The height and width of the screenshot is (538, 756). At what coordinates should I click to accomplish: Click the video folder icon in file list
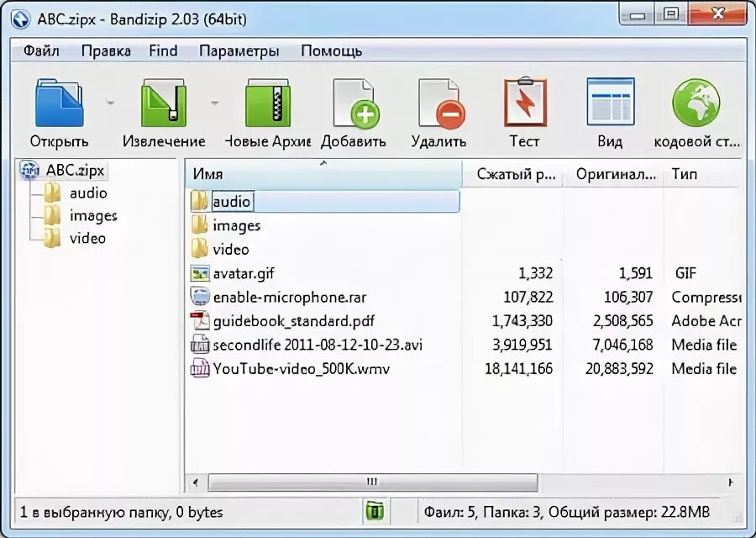[199, 250]
